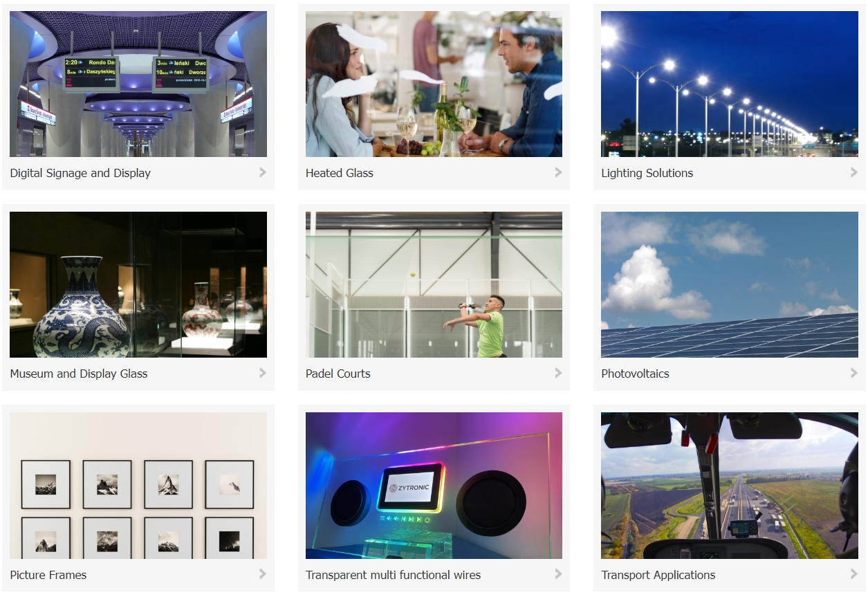Go to the Lighting Solutions page
Viewport: 868px width, 597px height.
(647, 173)
